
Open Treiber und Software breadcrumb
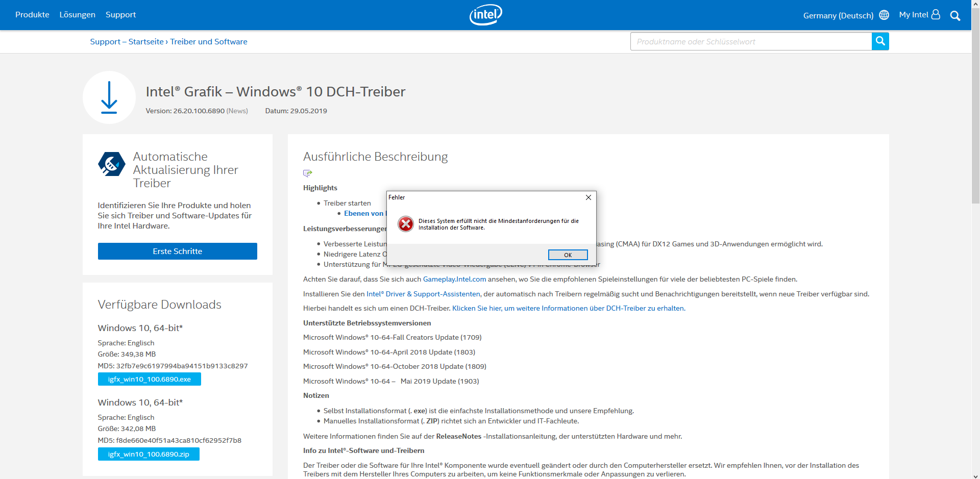208,42
